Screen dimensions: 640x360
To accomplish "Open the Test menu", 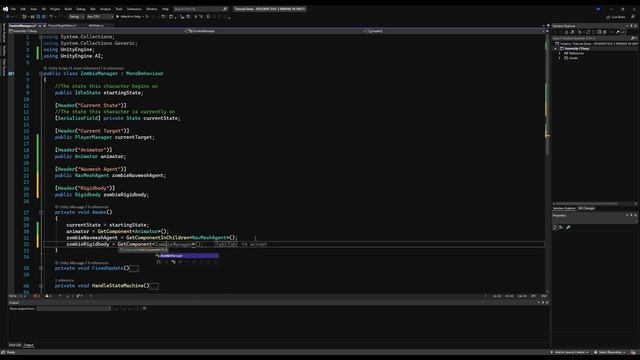I will click(x=93, y=9).
